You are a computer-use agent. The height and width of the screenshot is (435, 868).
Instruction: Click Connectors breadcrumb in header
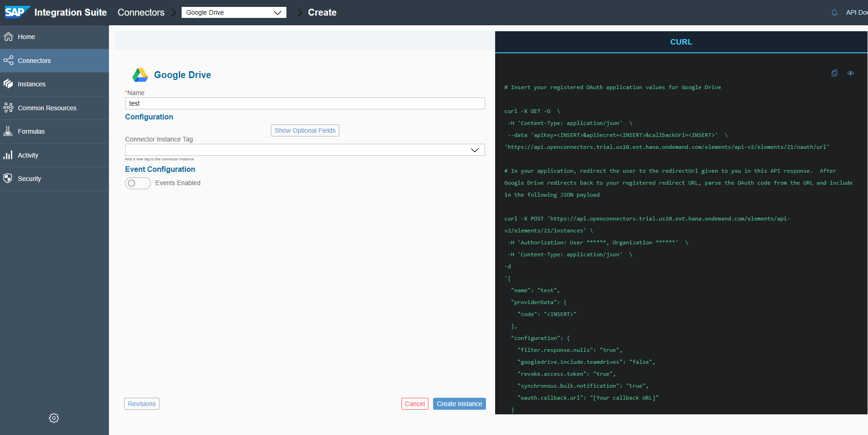[x=141, y=12]
